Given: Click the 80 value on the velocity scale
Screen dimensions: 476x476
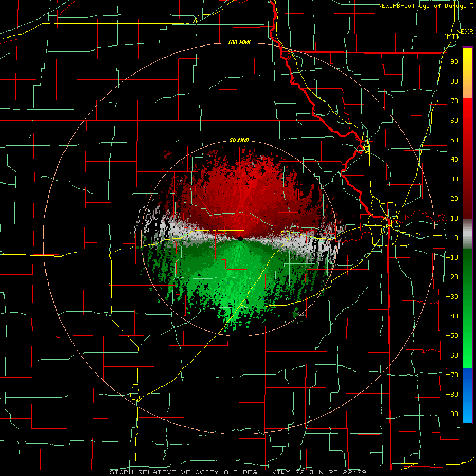Looking at the screenshot, I should (454, 81).
